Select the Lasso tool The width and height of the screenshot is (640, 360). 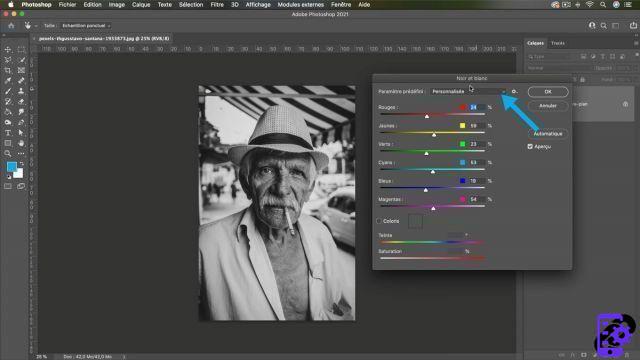point(8,60)
